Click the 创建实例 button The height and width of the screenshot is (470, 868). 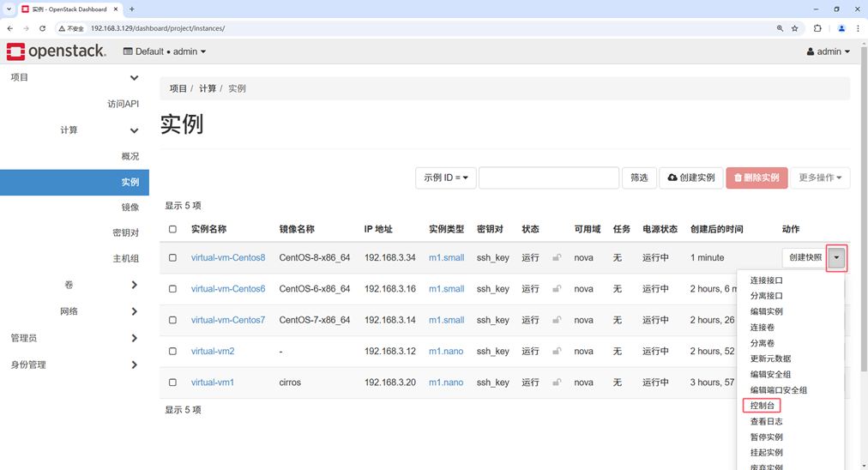[690, 178]
